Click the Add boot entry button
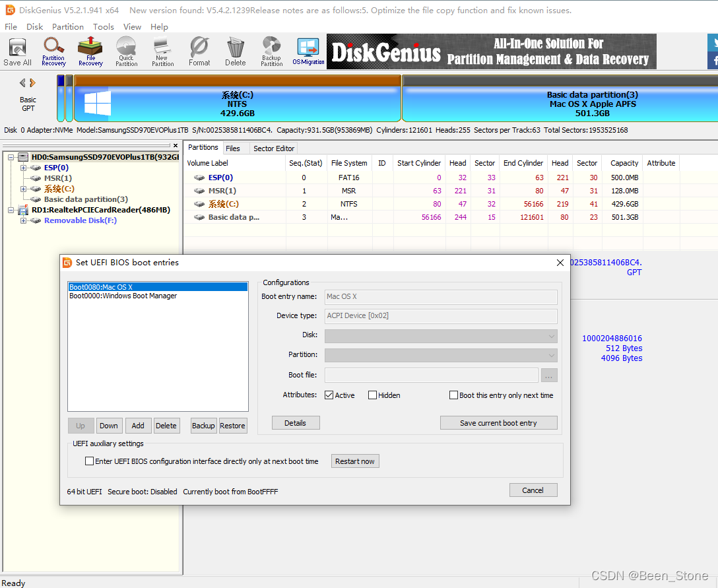This screenshot has height=588, width=718. [x=138, y=426]
